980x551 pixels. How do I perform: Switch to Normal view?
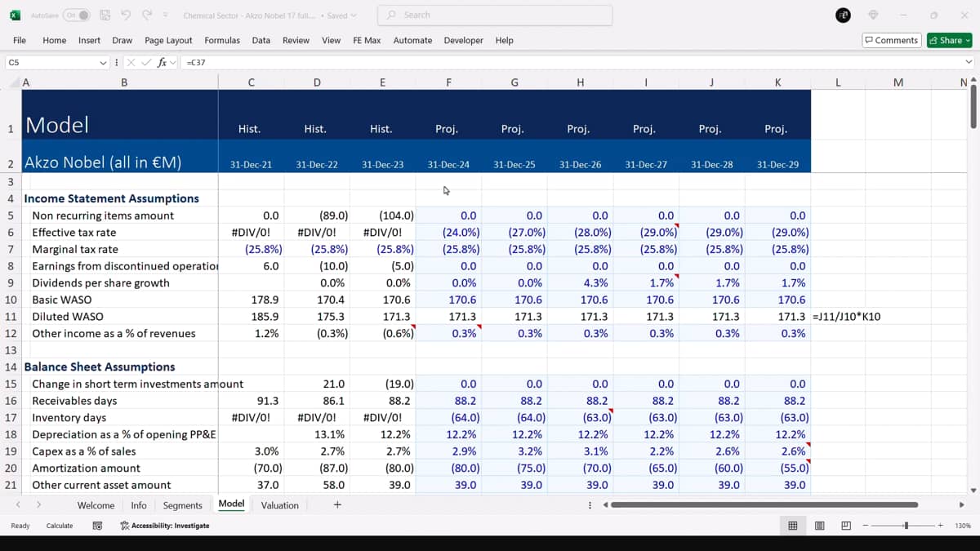pos(792,526)
